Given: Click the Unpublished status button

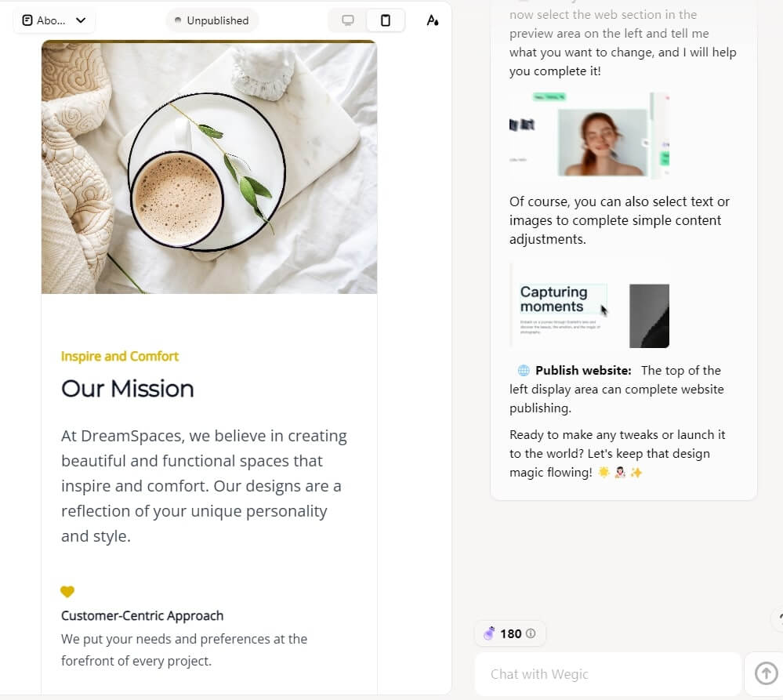Looking at the screenshot, I should coord(212,20).
